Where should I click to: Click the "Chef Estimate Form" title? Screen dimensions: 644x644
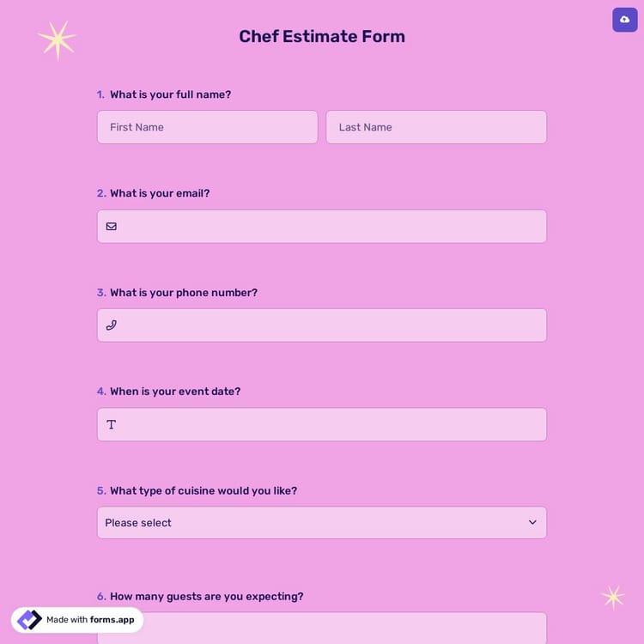click(x=322, y=36)
